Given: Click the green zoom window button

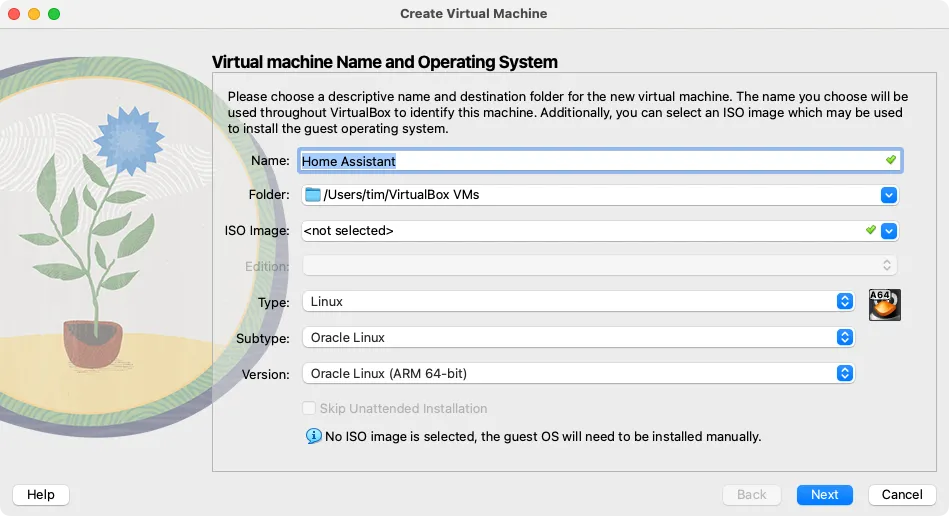Looking at the screenshot, I should pyautogui.click(x=54, y=14).
